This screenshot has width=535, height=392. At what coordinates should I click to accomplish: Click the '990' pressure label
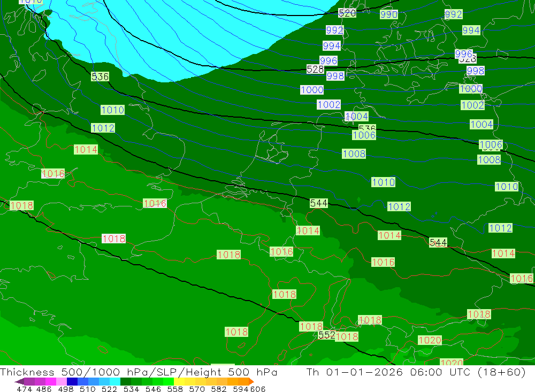[x=388, y=14]
